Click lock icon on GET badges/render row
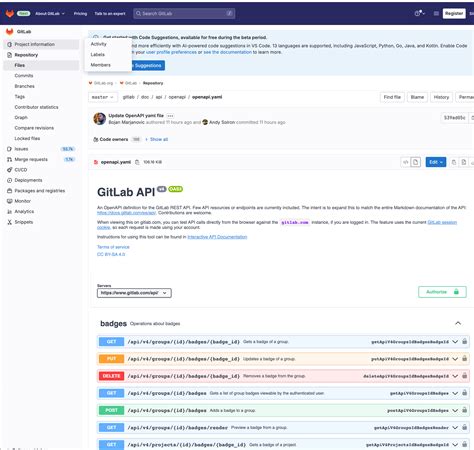This screenshot has height=450, width=474. tap(464, 427)
